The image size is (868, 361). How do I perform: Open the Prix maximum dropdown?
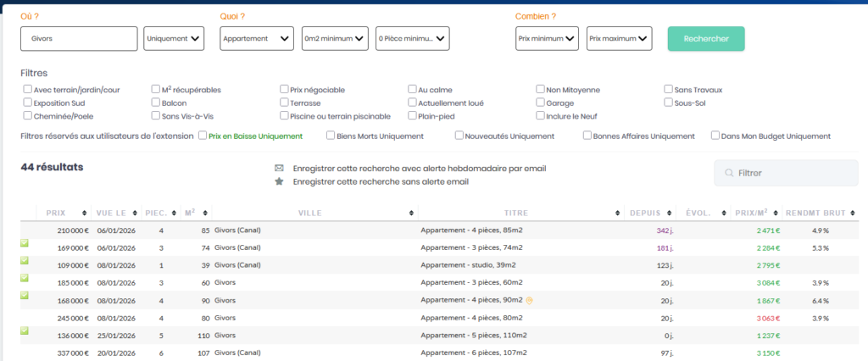619,38
